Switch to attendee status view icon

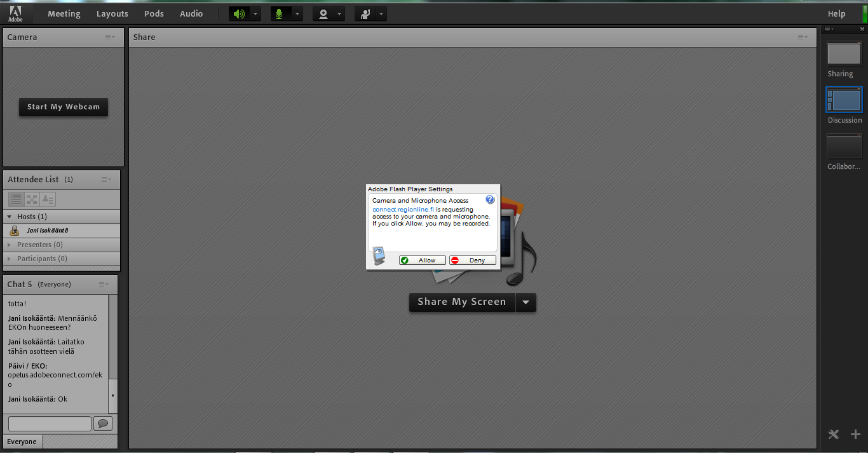tap(48, 199)
